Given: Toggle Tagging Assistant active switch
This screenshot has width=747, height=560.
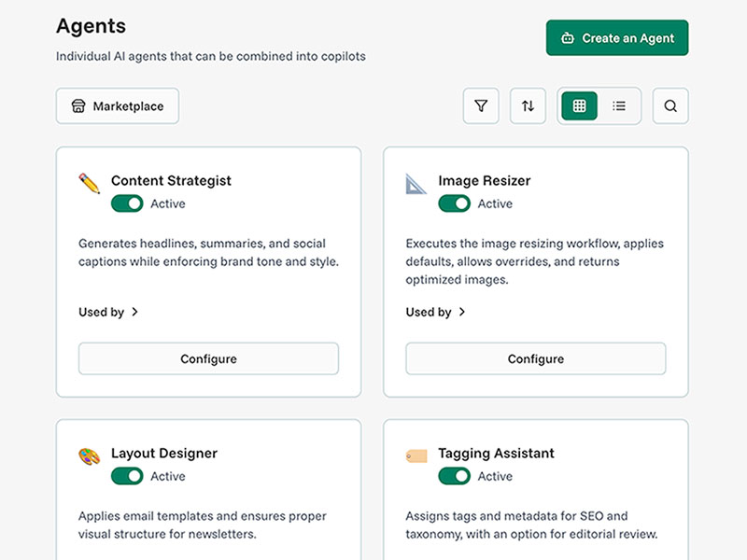Looking at the screenshot, I should pos(454,476).
